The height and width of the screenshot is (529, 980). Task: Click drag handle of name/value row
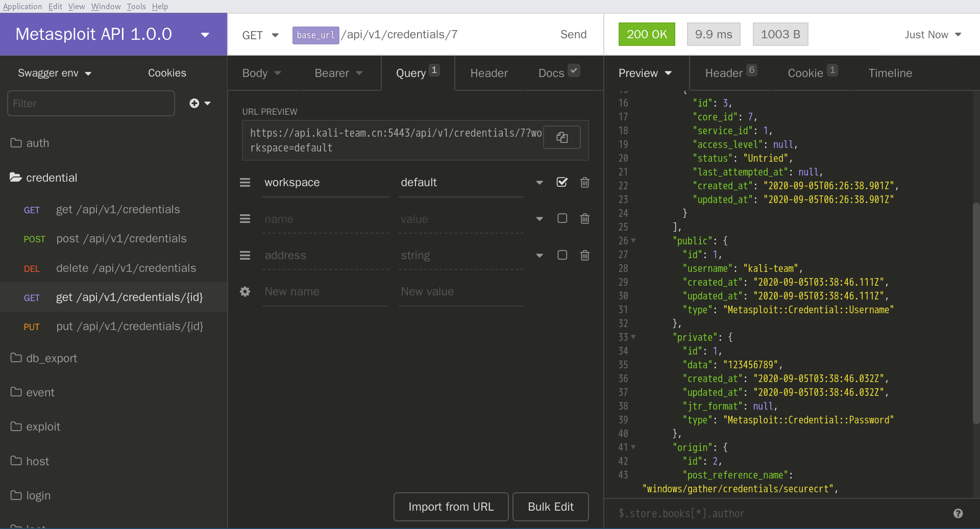245,219
